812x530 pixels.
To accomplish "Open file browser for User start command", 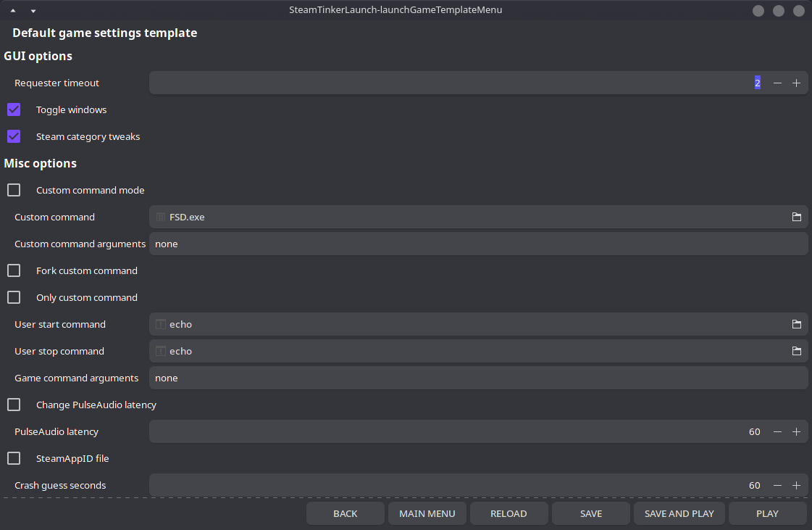I will (x=796, y=324).
